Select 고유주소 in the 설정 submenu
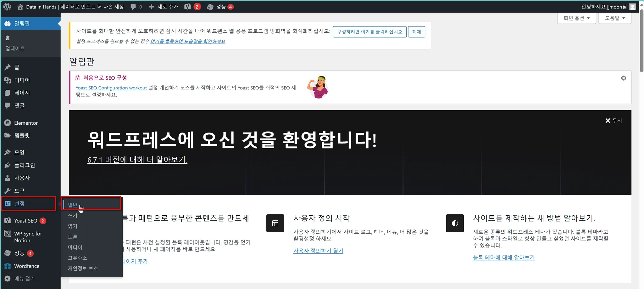Viewport: 644px width, 289px height. tap(92, 258)
